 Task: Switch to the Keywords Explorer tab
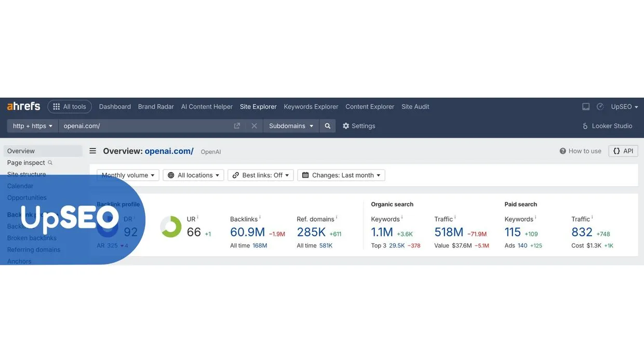coord(311,106)
